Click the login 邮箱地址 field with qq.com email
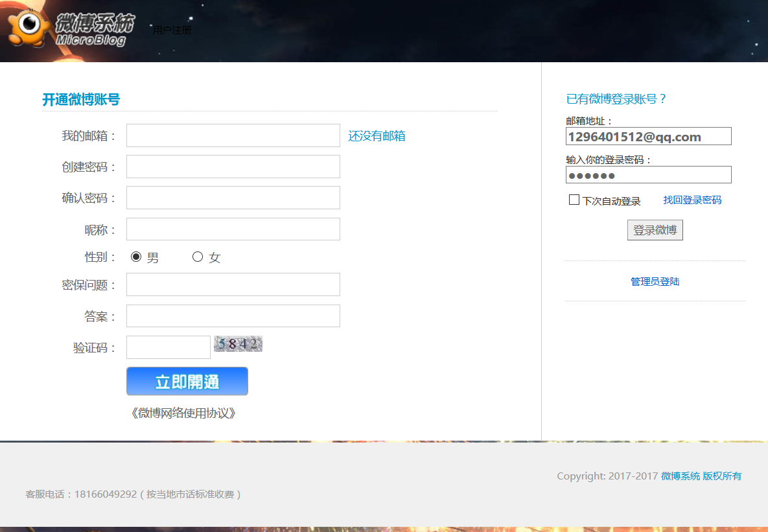 pyautogui.click(x=649, y=136)
